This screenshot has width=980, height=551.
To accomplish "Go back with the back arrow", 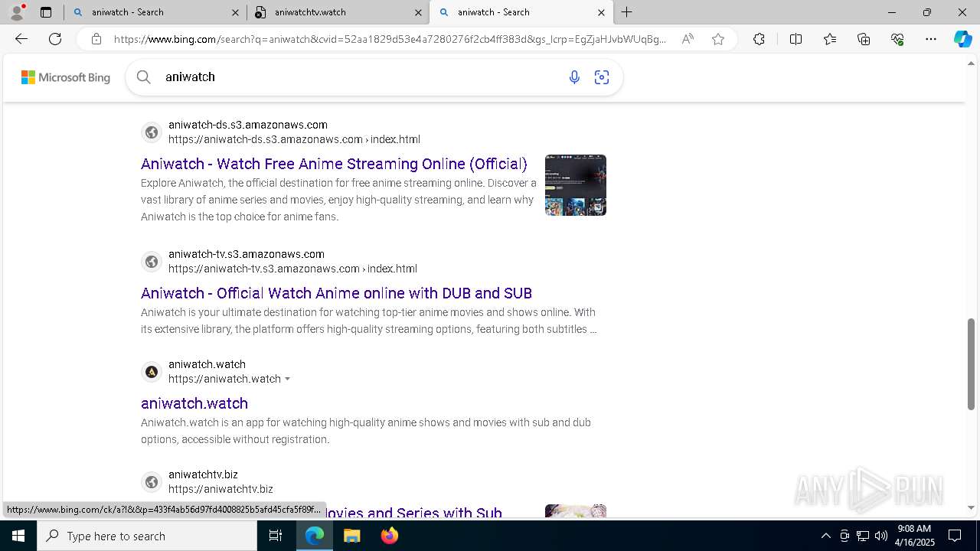I will coord(21,39).
